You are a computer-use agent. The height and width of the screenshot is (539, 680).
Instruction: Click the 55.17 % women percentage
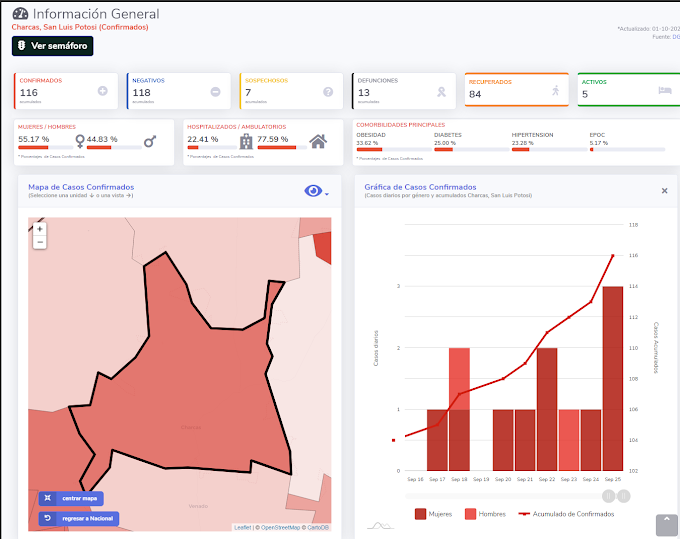click(x=33, y=139)
